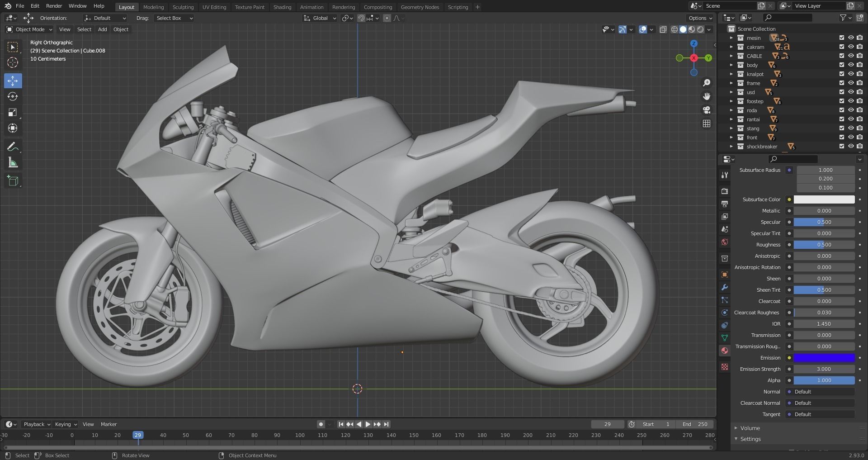This screenshot has width=868, height=460.
Task: Expand the shockbreaker collection
Action: click(731, 147)
